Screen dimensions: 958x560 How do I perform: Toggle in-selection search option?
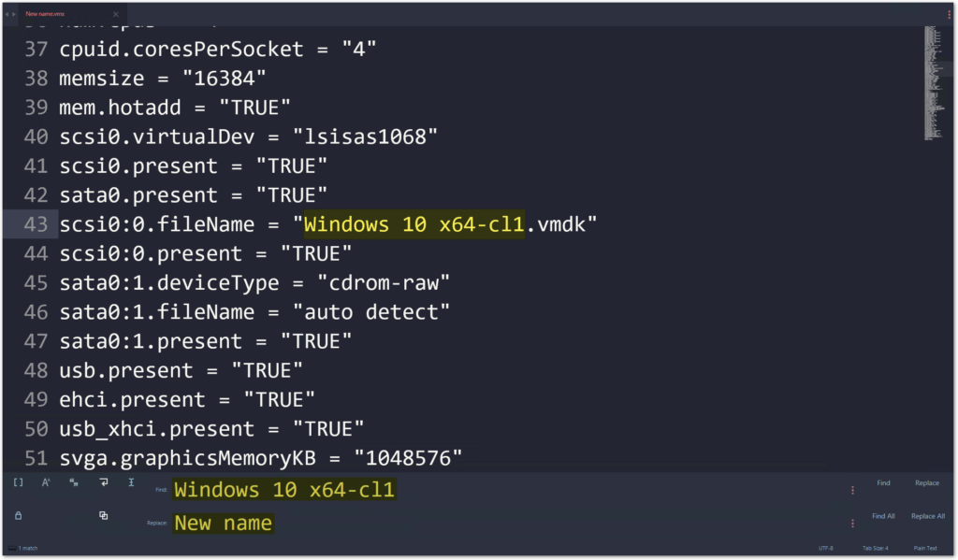coord(131,482)
